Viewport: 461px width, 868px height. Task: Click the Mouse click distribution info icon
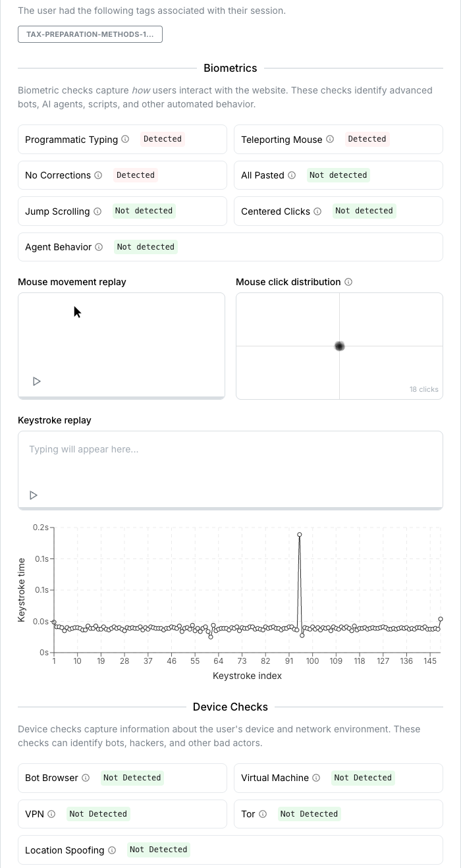(x=348, y=282)
